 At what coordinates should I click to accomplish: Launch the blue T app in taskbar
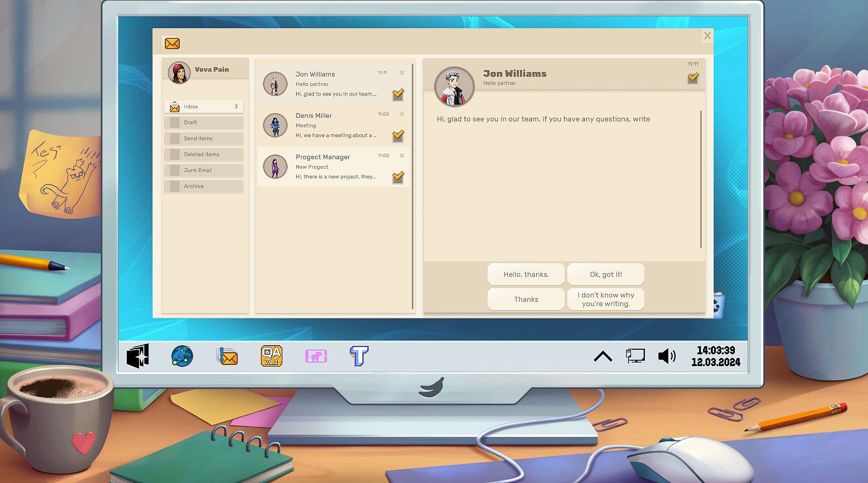coord(359,356)
